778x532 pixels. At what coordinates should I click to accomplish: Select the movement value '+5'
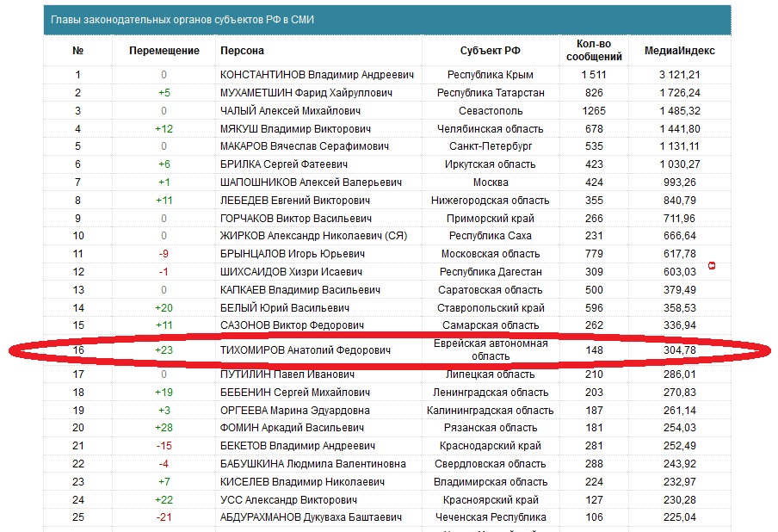tap(164, 93)
